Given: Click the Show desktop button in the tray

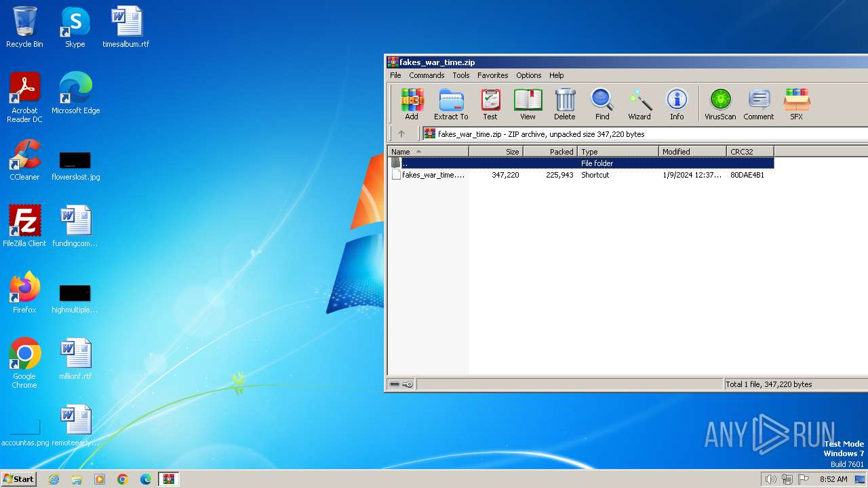Looking at the screenshot, I should click(861, 479).
